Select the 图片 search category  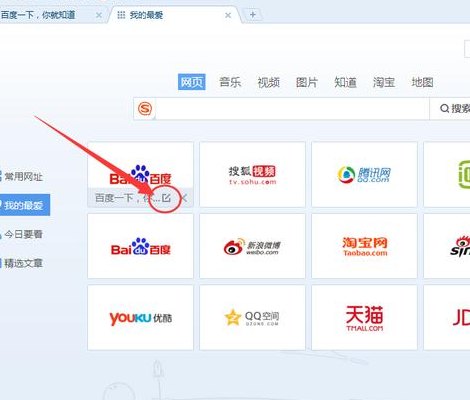coord(307,82)
